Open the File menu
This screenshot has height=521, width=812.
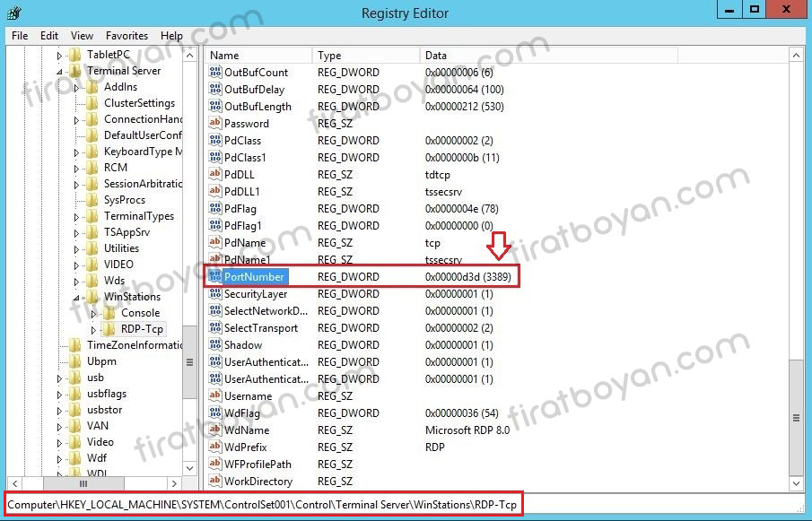click(x=20, y=36)
